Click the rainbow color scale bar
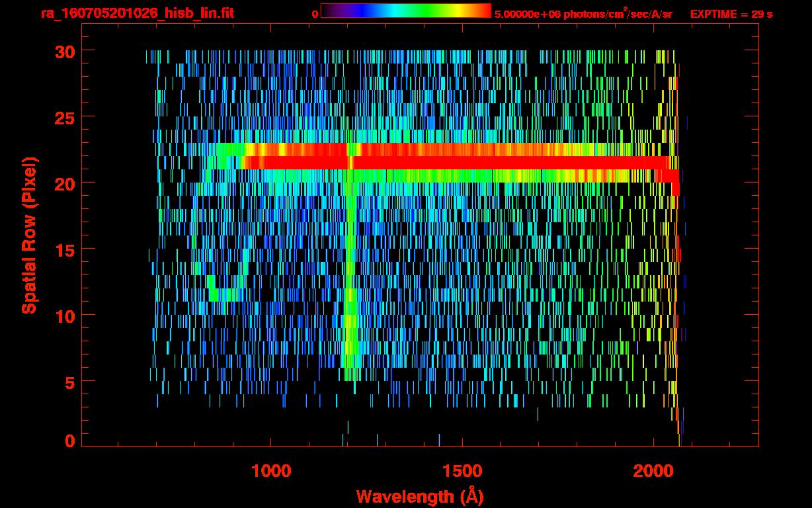Image resolution: width=812 pixels, height=508 pixels. coord(406,11)
